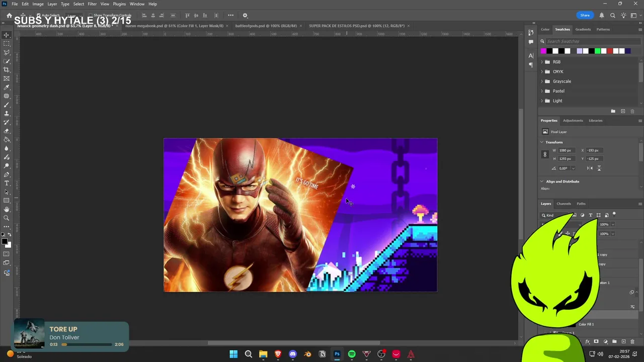Switch to the Gradients tab
644x362 pixels.
coord(583,29)
